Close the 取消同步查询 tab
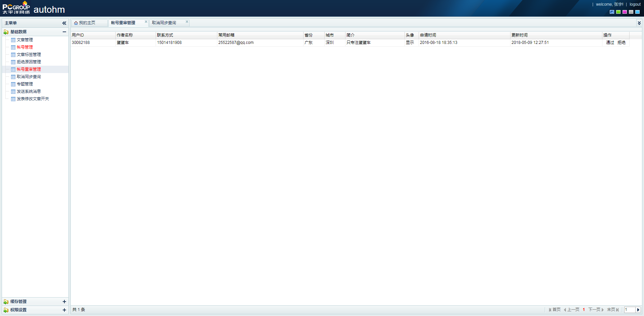Image resolution: width=644 pixels, height=316 pixels. (187, 22)
